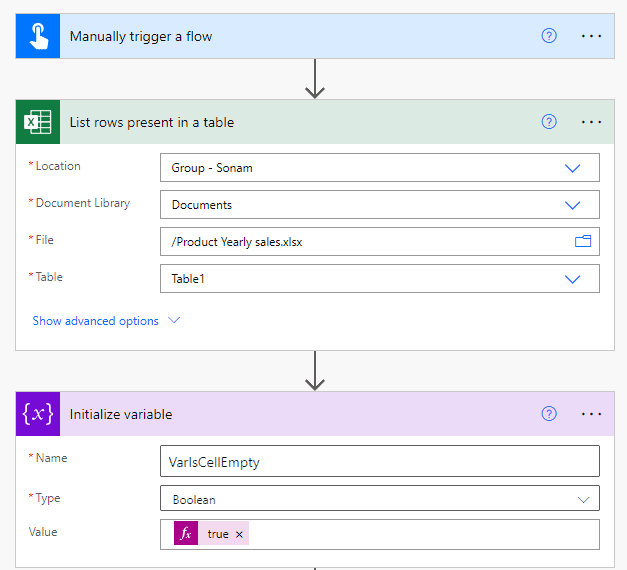This screenshot has height=570, width=627.
Task: Remove the true expression token
Action: click(239, 534)
